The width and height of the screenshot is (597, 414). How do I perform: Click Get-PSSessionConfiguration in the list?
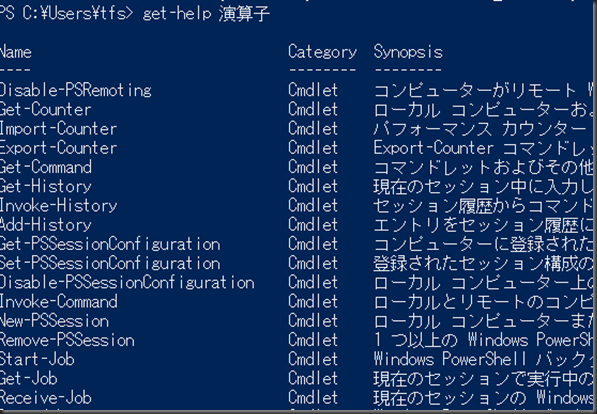coord(110,244)
